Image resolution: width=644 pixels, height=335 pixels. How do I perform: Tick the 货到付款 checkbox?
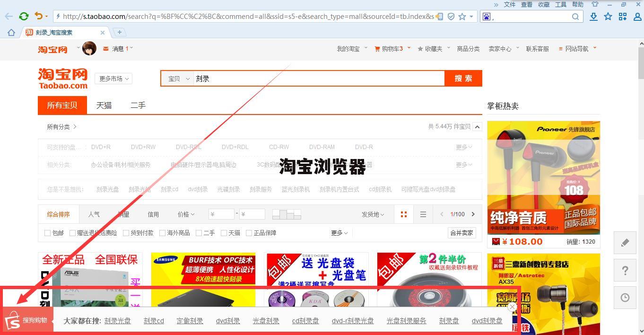(126, 233)
